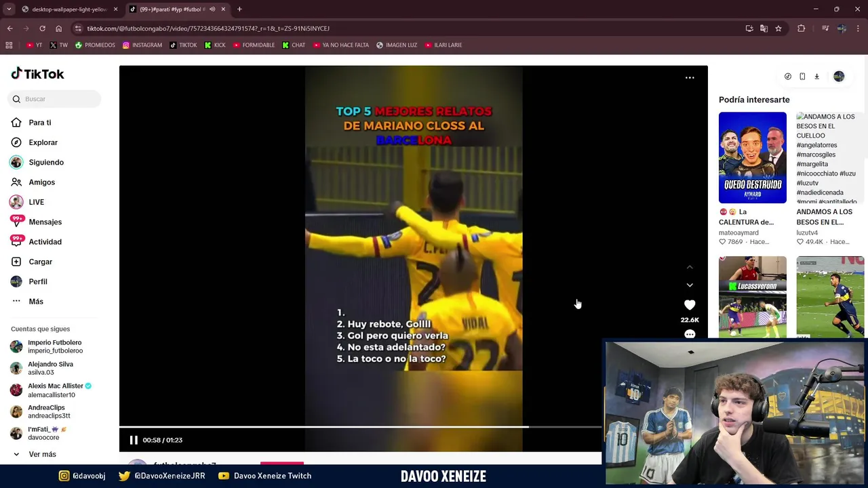Click the TikTok logo
This screenshot has height=488, width=868.
(37, 73)
